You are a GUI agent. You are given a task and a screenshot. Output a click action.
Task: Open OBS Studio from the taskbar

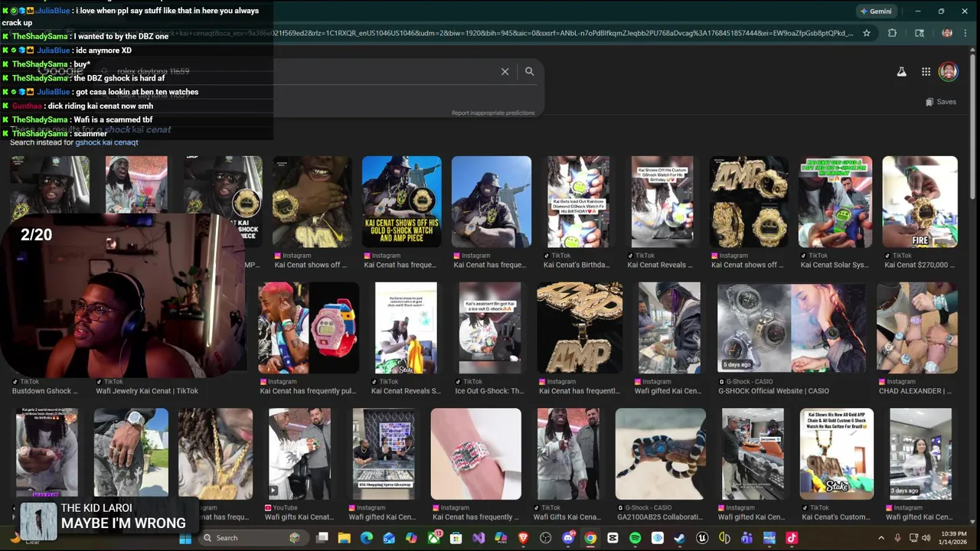pyautogui.click(x=545, y=538)
